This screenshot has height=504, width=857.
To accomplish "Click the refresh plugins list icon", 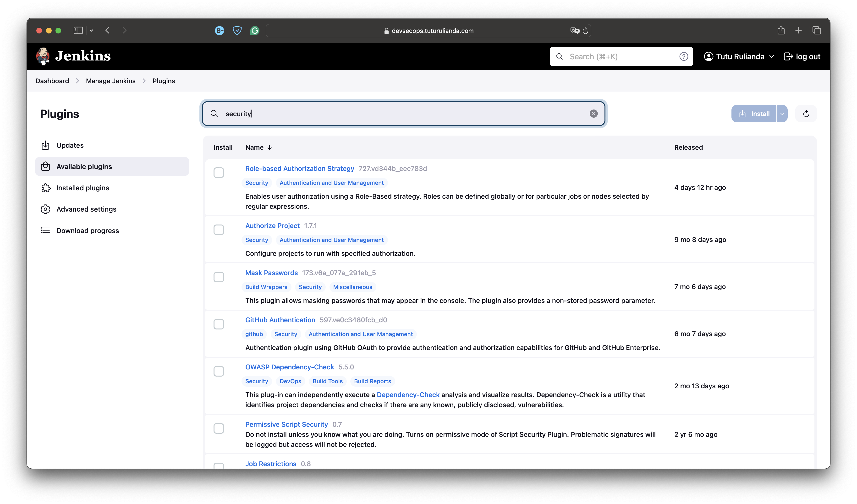I will click(x=806, y=113).
